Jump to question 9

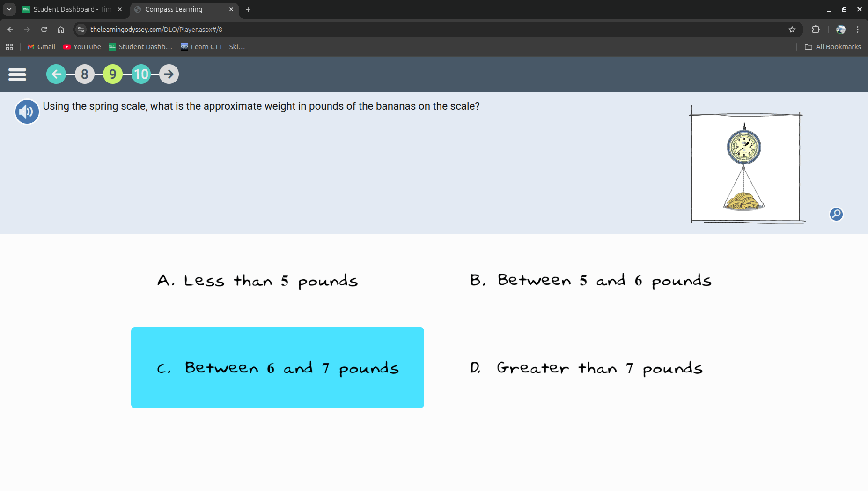point(113,74)
